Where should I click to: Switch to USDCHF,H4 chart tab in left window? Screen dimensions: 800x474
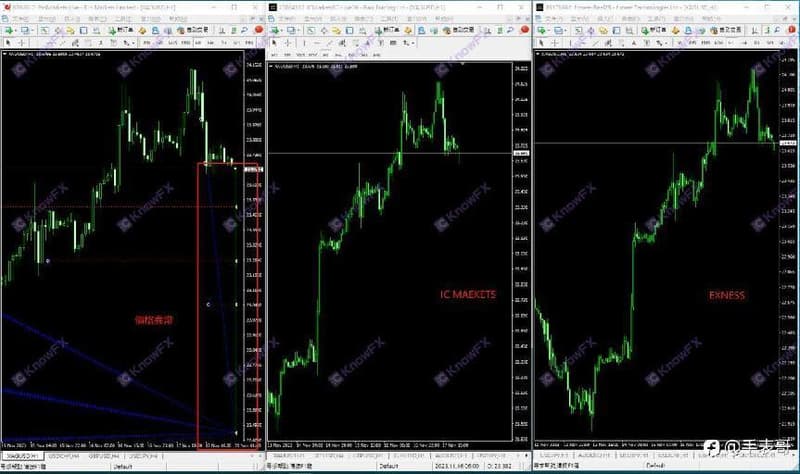(x=65, y=456)
